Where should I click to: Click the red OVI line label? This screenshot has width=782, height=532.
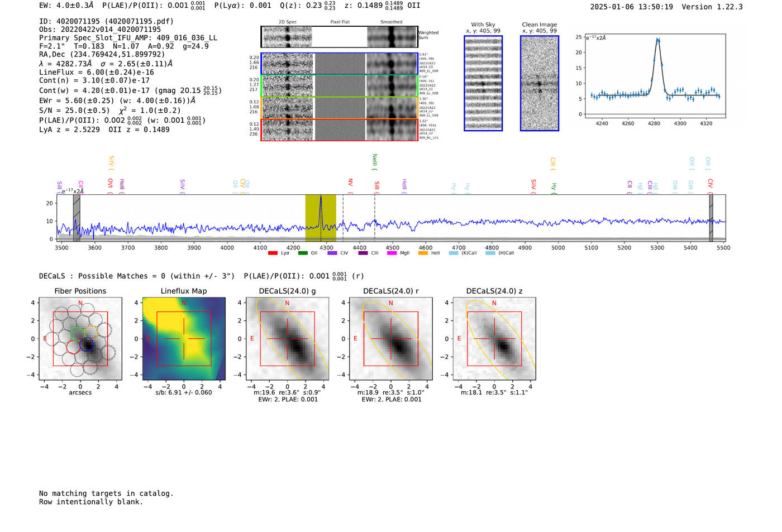coord(110,185)
